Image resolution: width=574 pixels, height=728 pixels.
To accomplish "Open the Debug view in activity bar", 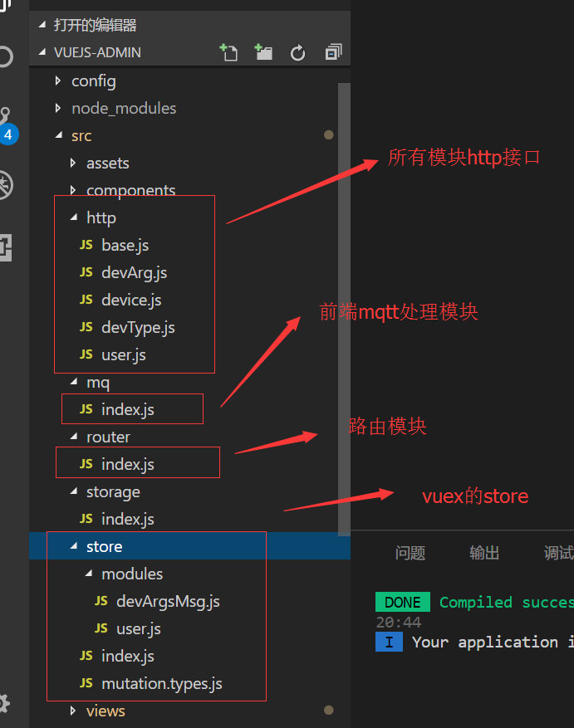I will click(x=7, y=184).
